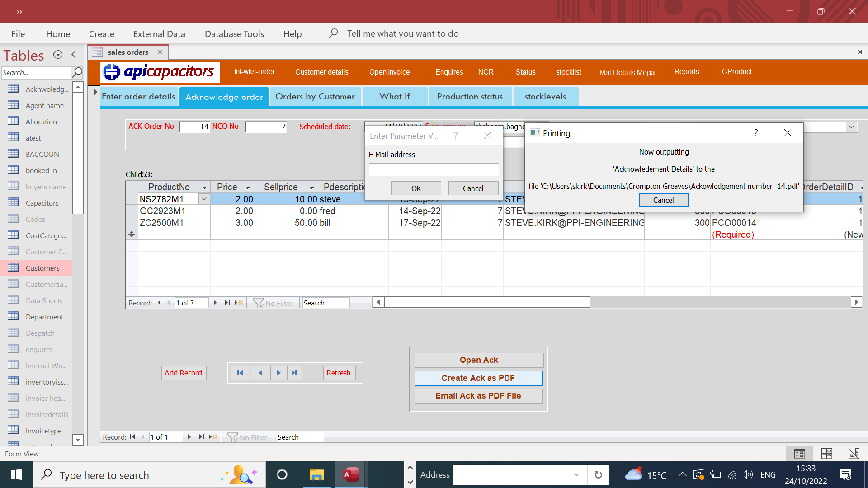Image resolution: width=868 pixels, height=488 pixels.
Task: Switch to Design View icon in status bar
Action: tap(854, 454)
